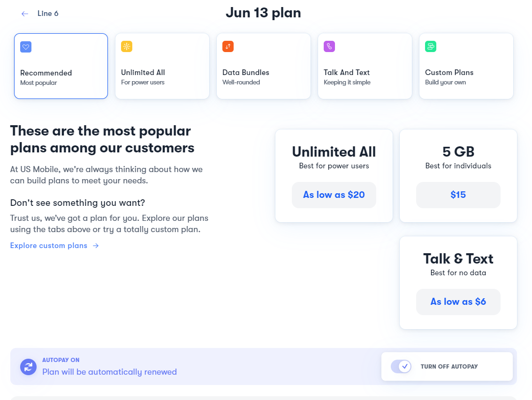
Task: Click the arrow after Explore custom plans
Action: [96, 246]
